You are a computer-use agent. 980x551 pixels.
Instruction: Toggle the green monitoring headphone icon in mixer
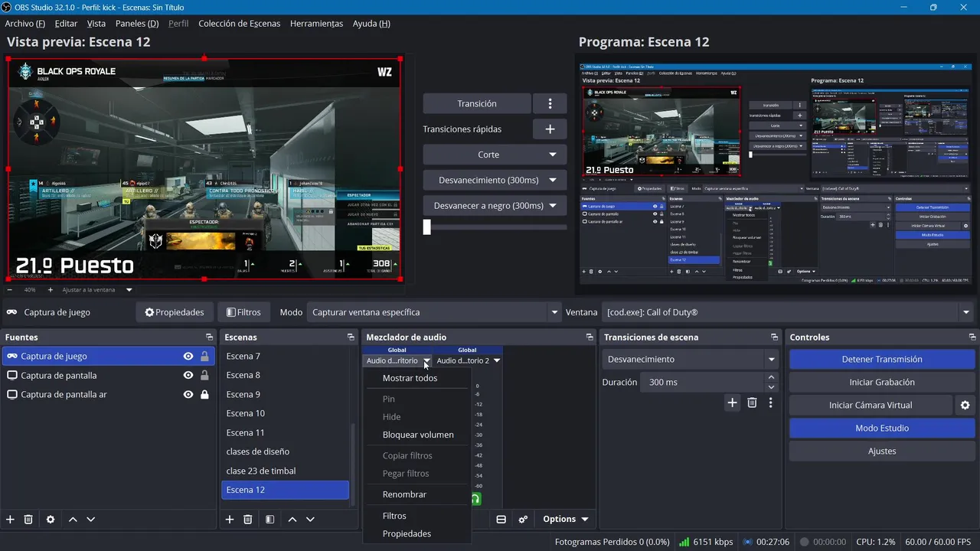[475, 499]
